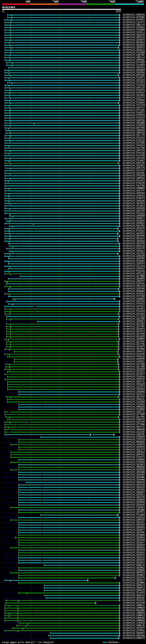Click the purple ~60% identity legend segment
Viewport: 146px width, 644px height.
click(x=73, y=4)
